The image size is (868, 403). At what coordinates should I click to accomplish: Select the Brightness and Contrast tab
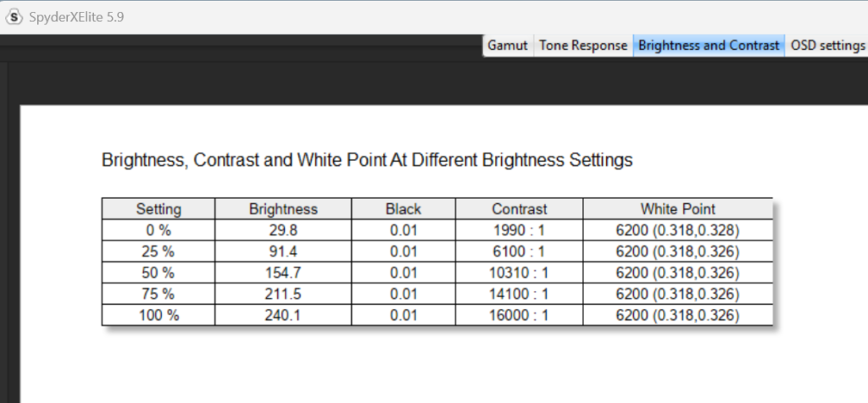click(x=709, y=46)
